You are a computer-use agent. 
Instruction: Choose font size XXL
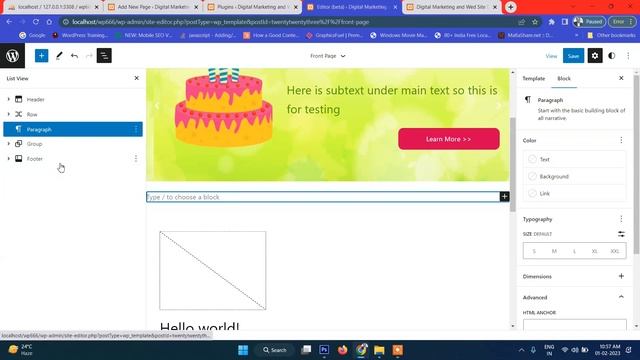click(x=614, y=251)
